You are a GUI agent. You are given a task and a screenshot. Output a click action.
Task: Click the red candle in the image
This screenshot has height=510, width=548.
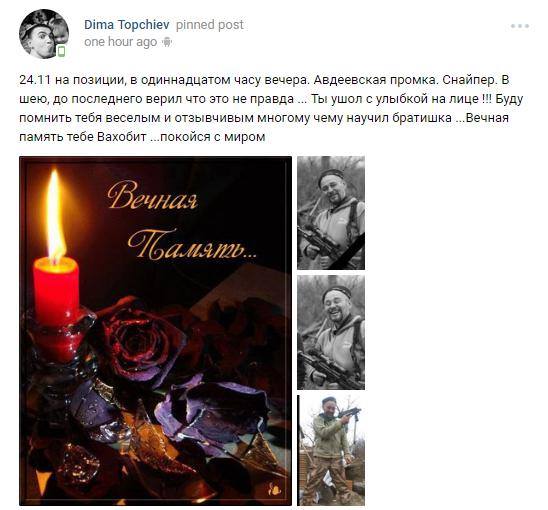56,292
